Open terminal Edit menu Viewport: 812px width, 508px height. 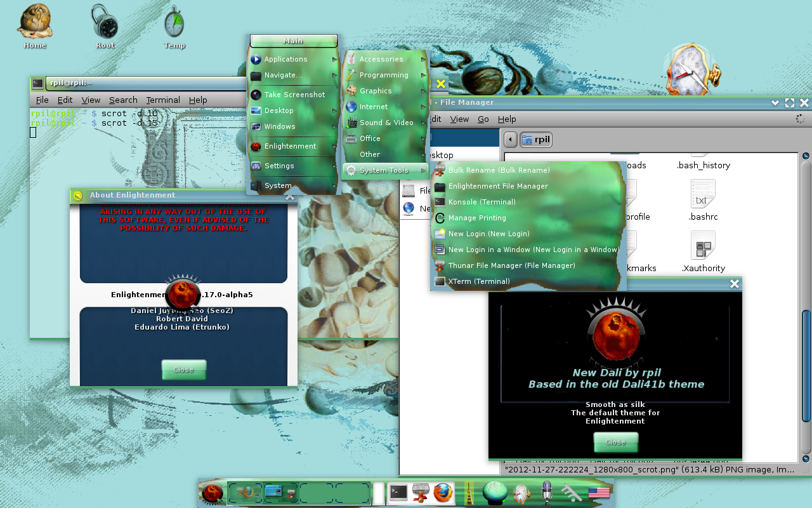(65, 100)
